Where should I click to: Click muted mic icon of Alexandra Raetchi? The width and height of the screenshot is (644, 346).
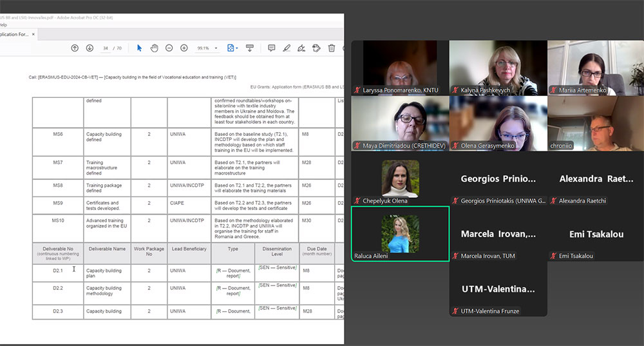coord(554,200)
